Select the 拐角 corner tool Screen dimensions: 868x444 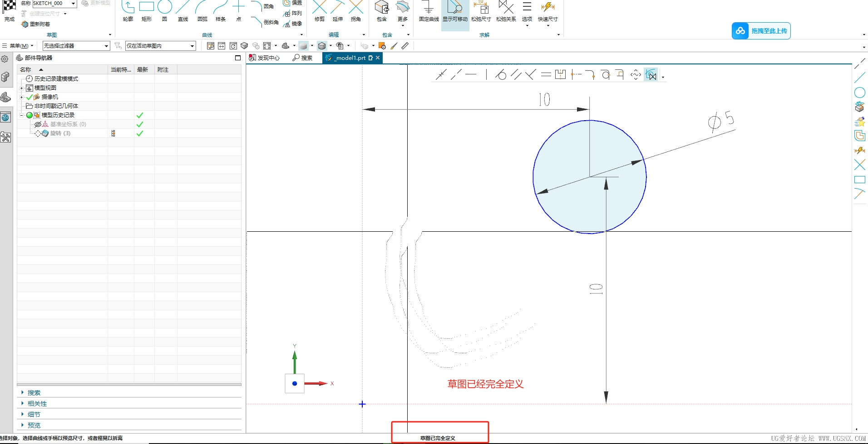356,11
